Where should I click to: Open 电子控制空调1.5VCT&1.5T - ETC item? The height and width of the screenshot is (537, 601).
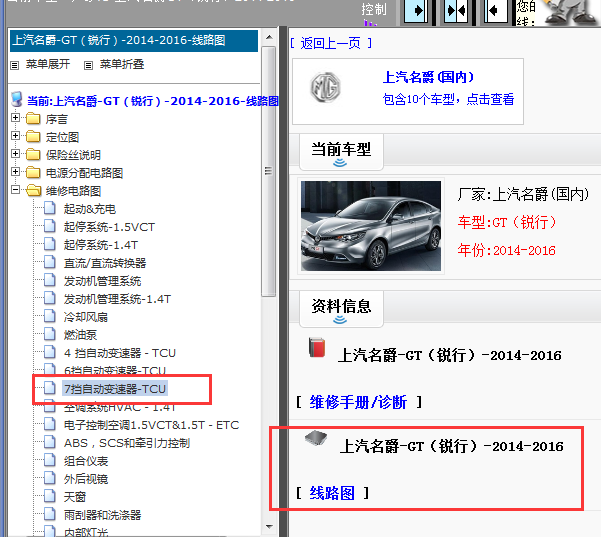(151, 425)
